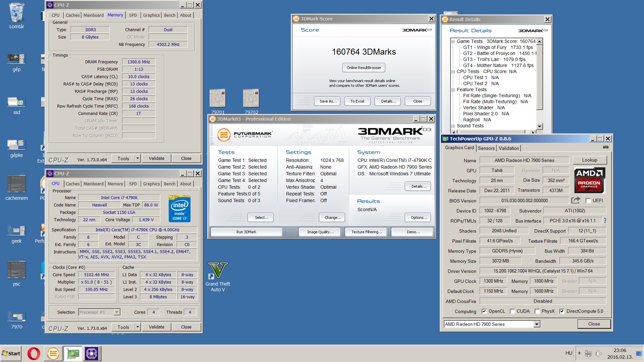
Task: Open the volume control tray icon
Action: click(598, 353)
